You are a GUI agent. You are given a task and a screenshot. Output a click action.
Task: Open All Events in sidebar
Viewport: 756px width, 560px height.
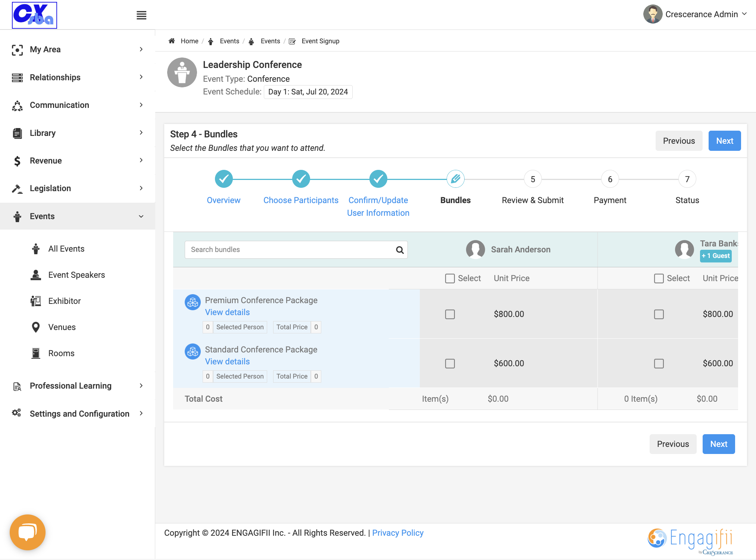(66, 249)
